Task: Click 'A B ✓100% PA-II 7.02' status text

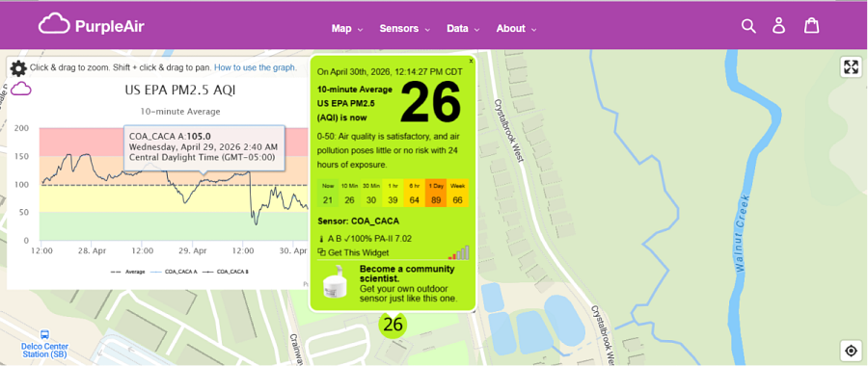Action: click(369, 239)
